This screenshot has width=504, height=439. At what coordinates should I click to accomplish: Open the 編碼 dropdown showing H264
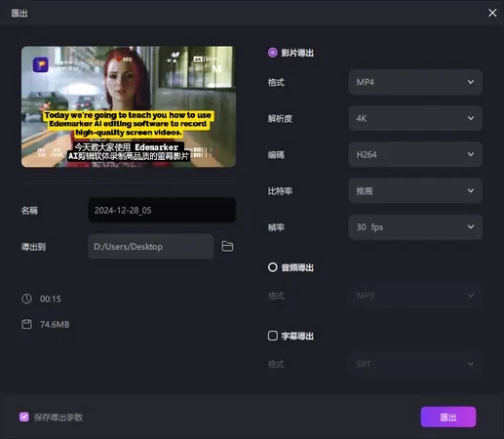[415, 154]
